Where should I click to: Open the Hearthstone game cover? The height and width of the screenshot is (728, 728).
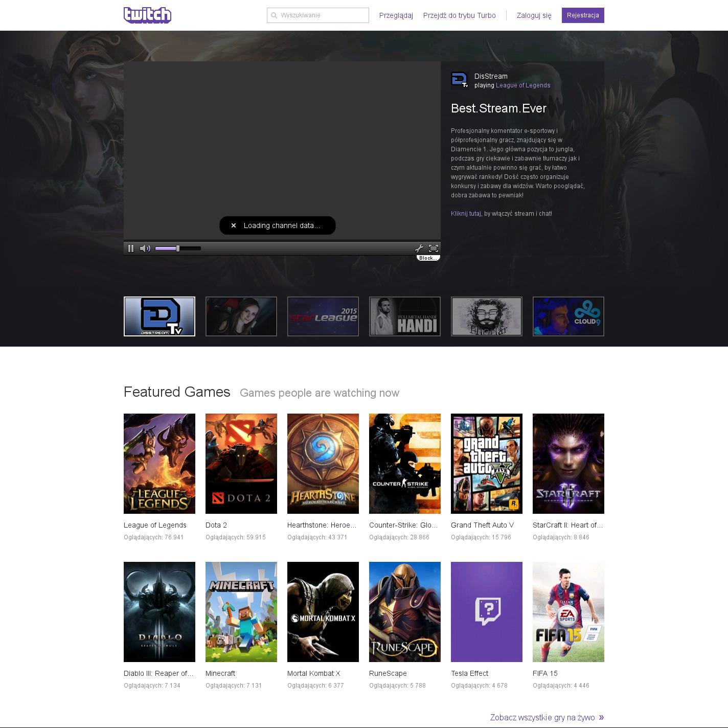pos(323,464)
